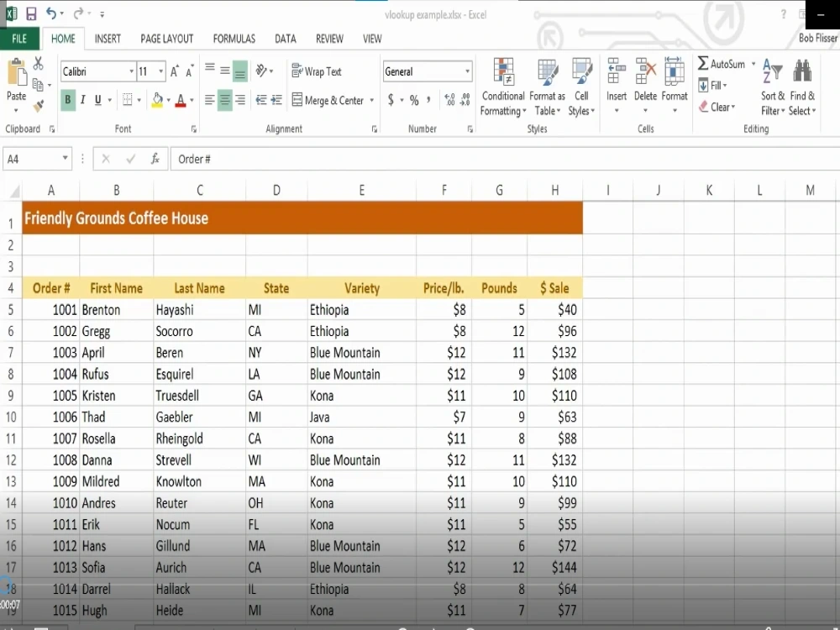Click the Copy icon
Viewport: 840px width, 630px height.
coord(38,85)
